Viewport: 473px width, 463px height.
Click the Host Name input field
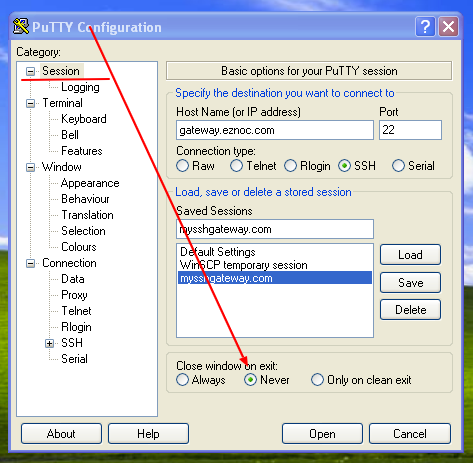click(x=275, y=130)
